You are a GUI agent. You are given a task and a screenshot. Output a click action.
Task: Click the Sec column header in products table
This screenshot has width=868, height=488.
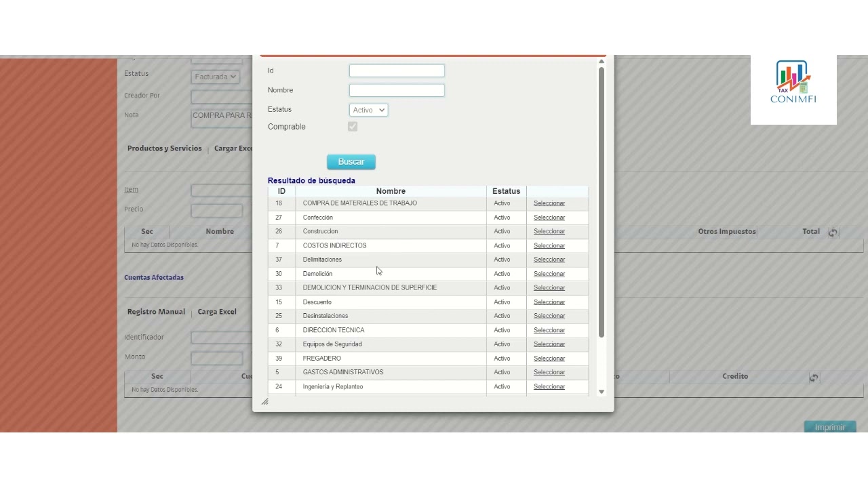tap(147, 231)
